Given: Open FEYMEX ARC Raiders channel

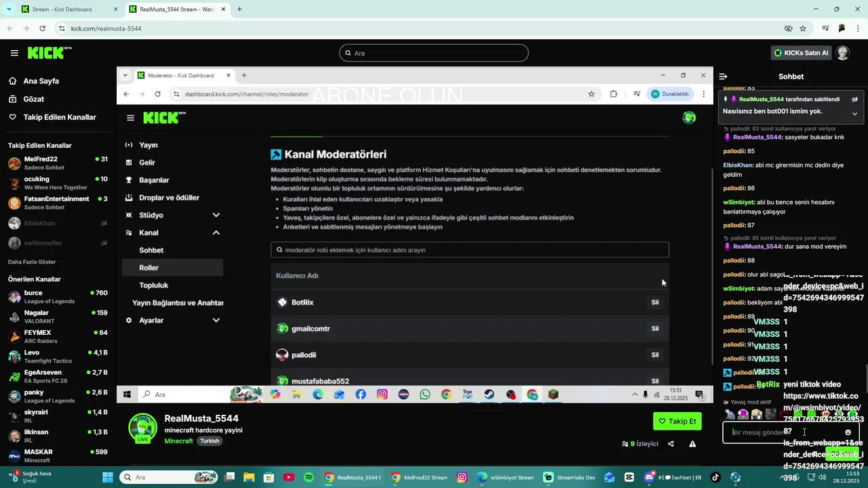Looking at the screenshot, I should (x=58, y=336).
